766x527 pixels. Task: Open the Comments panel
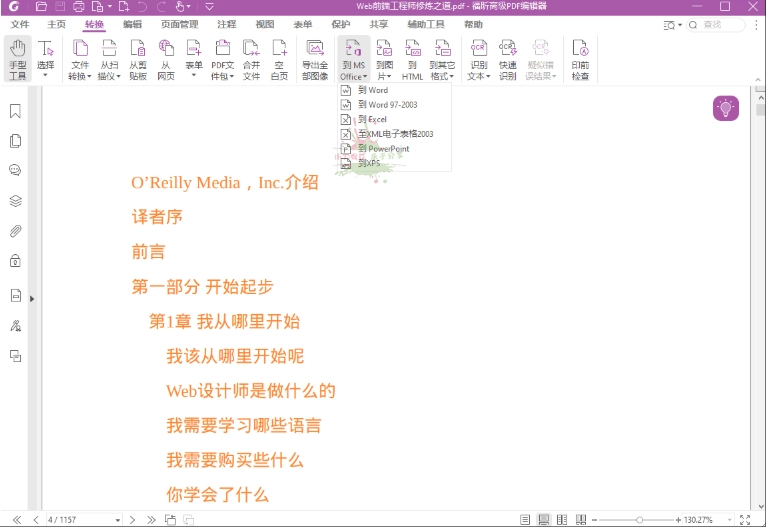pyautogui.click(x=15, y=170)
